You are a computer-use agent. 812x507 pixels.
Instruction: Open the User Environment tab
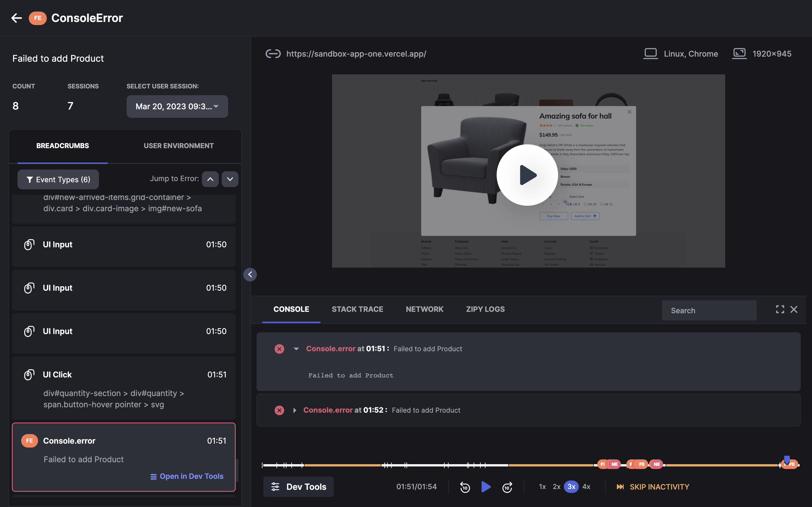click(178, 146)
